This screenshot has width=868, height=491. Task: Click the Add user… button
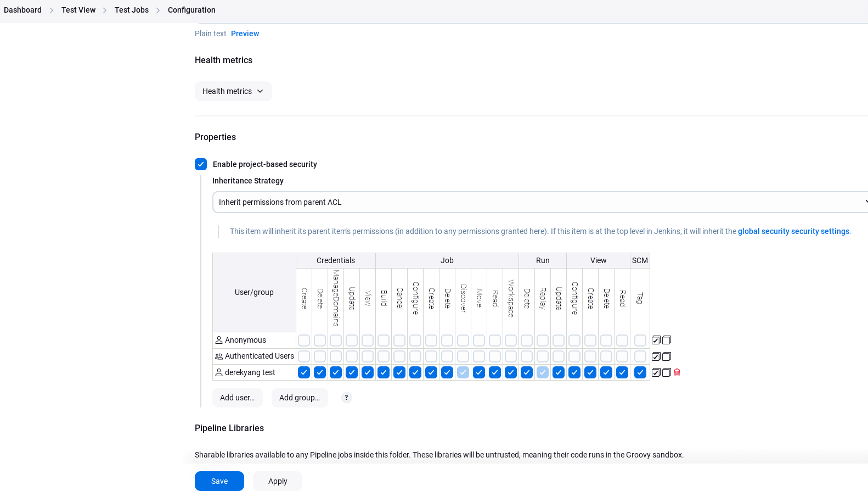point(237,398)
